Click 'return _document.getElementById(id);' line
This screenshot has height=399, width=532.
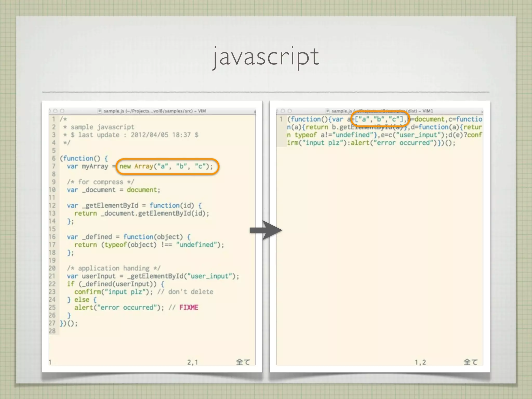(142, 213)
